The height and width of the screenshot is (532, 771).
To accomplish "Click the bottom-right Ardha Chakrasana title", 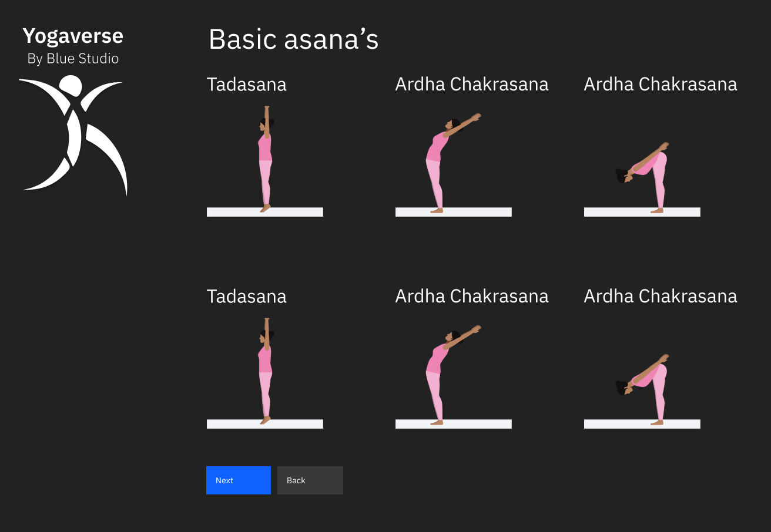I will coord(661,297).
